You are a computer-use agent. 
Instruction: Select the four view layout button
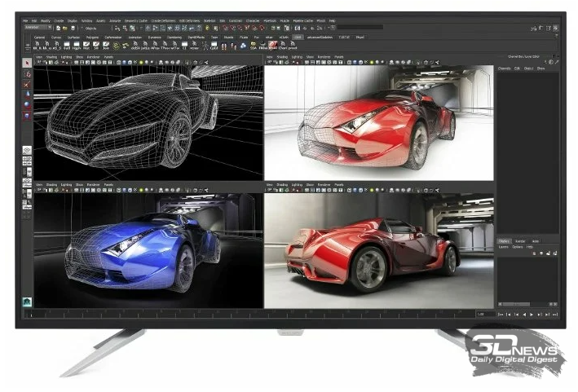(x=27, y=161)
